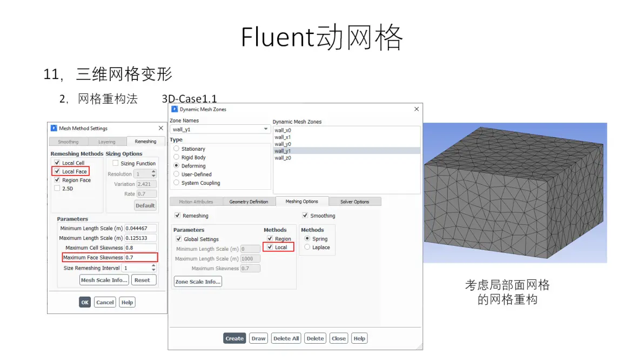Toggle the Local Face checkbox

57,171
